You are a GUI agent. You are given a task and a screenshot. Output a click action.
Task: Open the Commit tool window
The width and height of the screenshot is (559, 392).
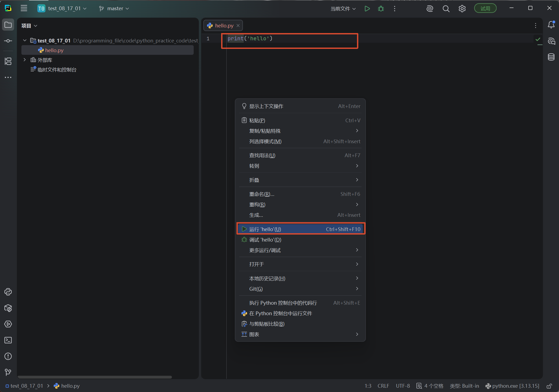[8, 41]
